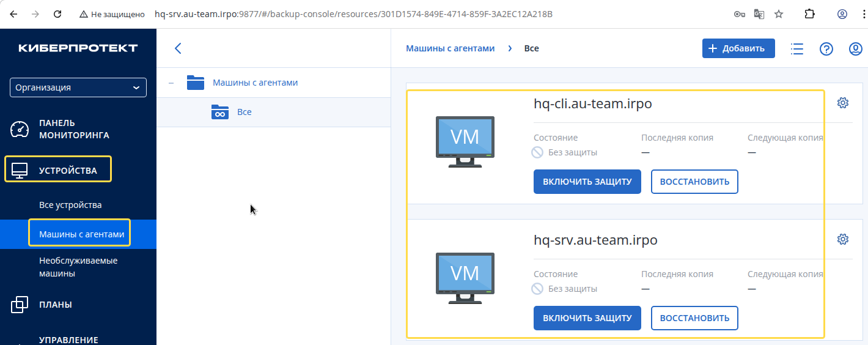Click the КИБЕРПРОТЕКТ logo

(78, 48)
